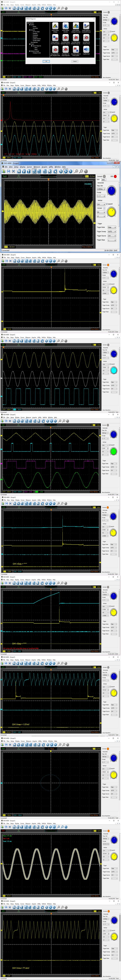Open Utility menu in modulated-waveform window
121x980 pixels.
coord(51,167)
